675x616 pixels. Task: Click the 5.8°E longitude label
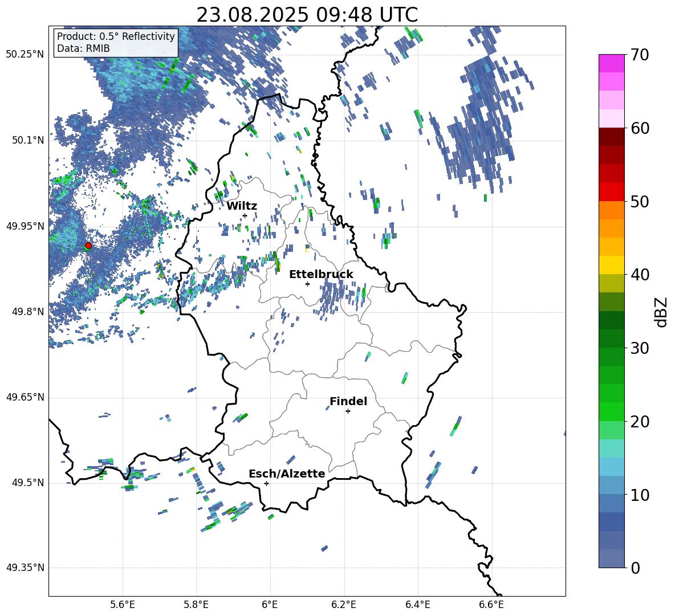point(196,605)
